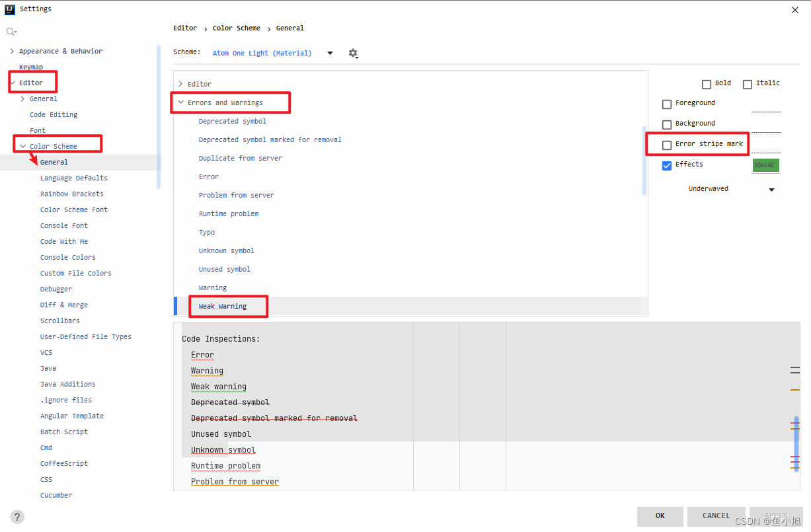Expand the Editor node in options list
811x532 pixels.
(181, 84)
